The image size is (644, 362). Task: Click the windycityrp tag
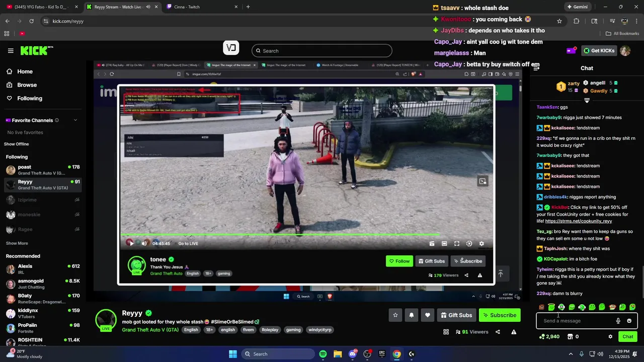[x=319, y=330]
